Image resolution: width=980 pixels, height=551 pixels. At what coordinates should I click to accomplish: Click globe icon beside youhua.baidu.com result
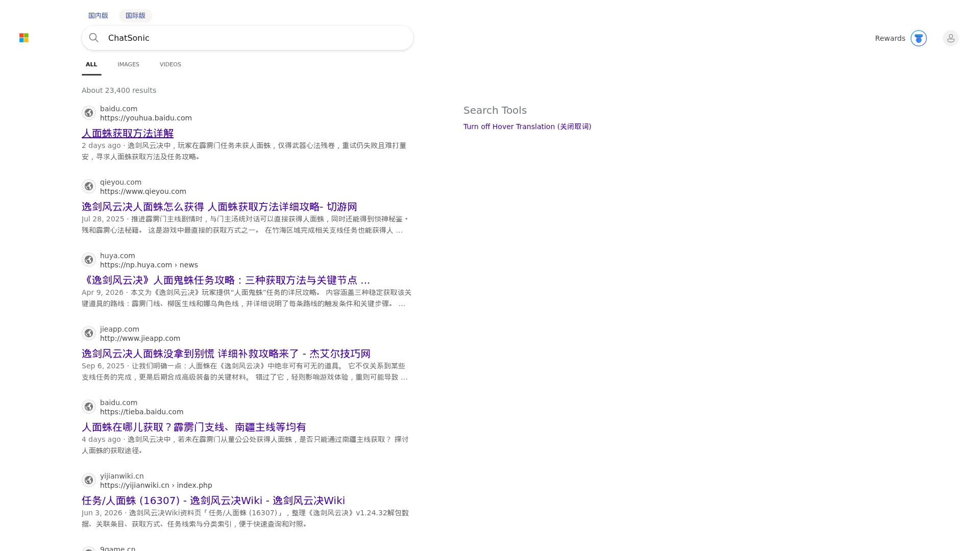point(89,113)
